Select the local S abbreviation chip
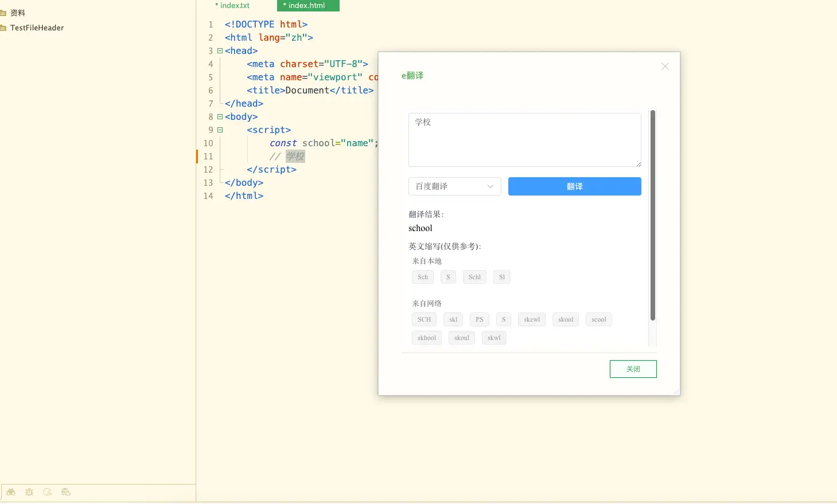837x504 pixels. 448,277
